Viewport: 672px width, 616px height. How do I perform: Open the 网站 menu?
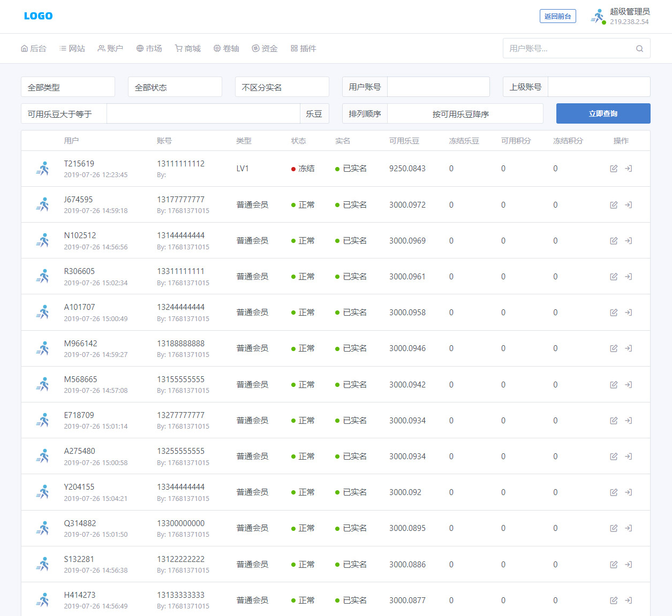[x=72, y=49]
